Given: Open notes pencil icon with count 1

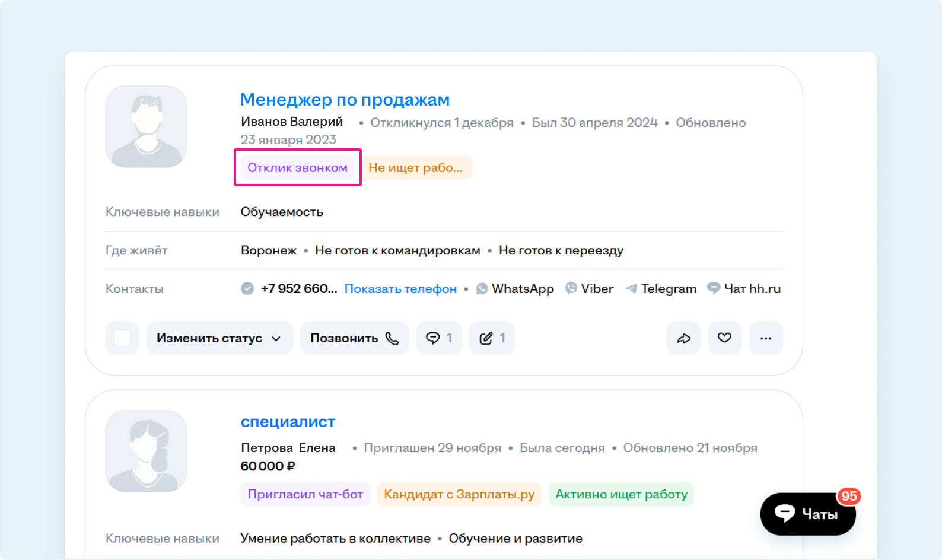Looking at the screenshot, I should click(x=492, y=338).
